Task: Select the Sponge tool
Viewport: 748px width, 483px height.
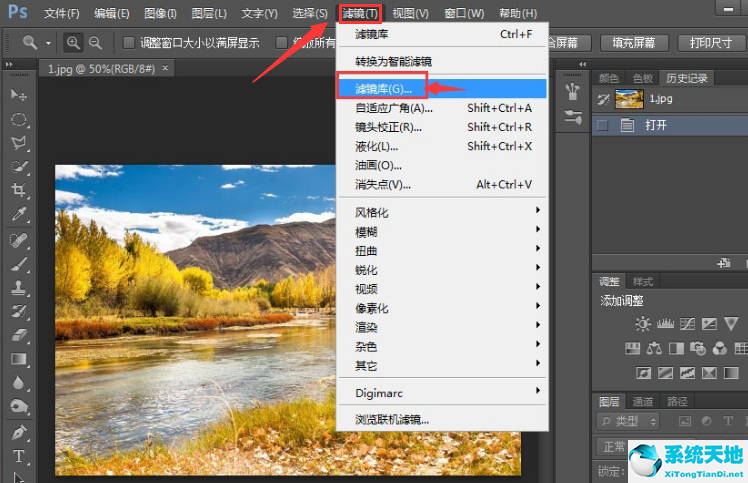Action: [19, 407]
